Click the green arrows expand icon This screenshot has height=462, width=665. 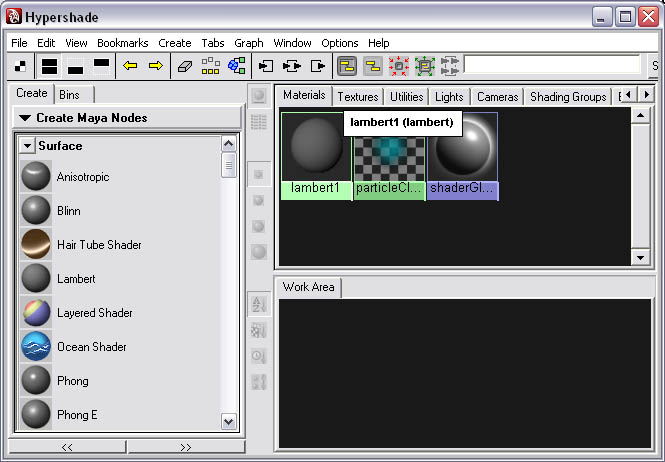[425, 66]
